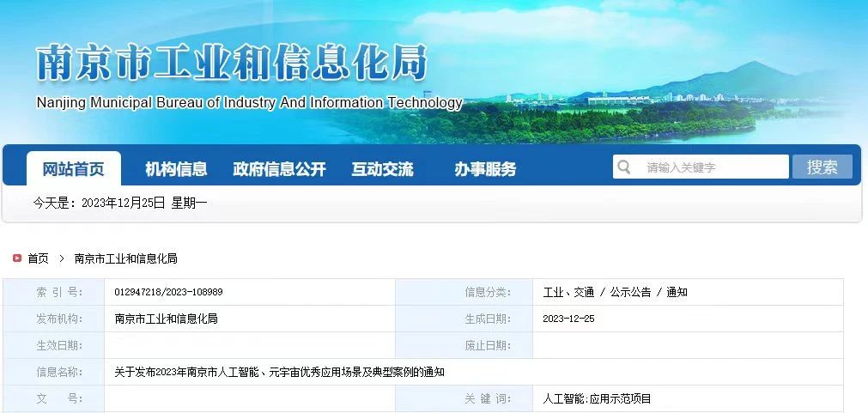Open the 网站首页 tab
868x413 pixels.
click(74, 169)
